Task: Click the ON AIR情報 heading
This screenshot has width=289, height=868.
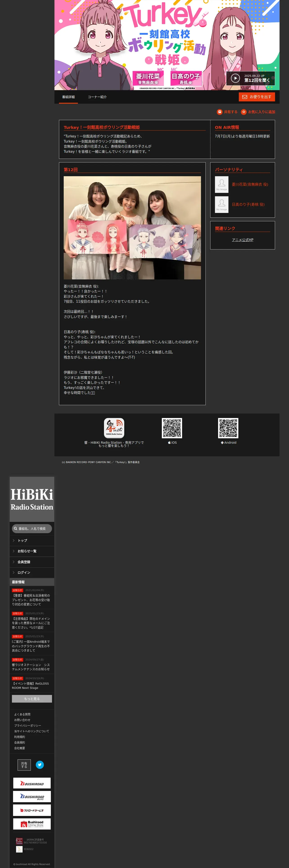Action: [x=227, y=127]
